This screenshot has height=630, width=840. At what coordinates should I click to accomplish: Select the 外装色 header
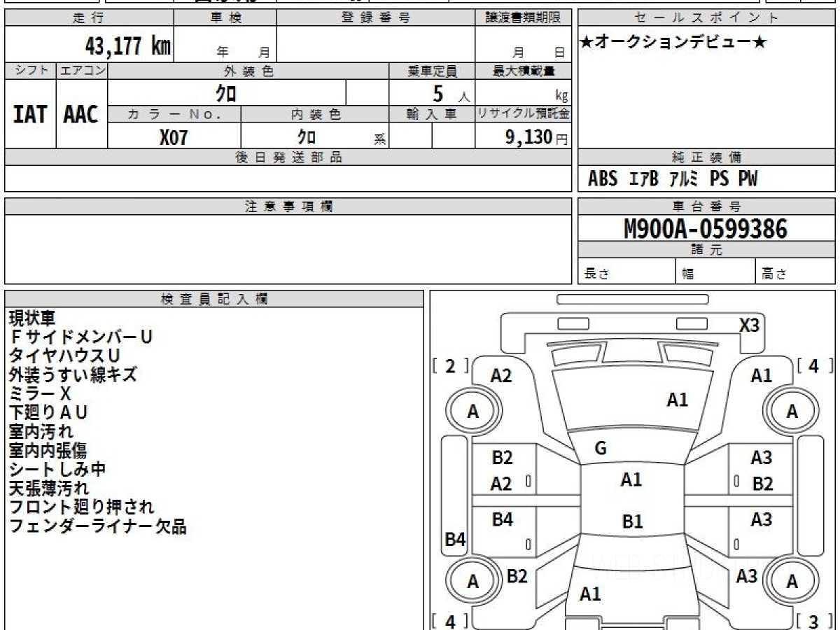coord(248,71)
